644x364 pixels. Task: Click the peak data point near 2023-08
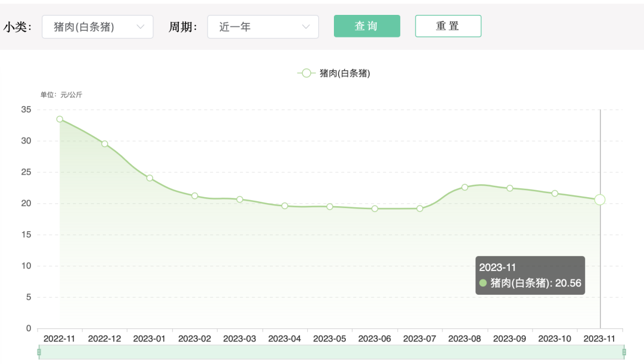tap(464, 188)
